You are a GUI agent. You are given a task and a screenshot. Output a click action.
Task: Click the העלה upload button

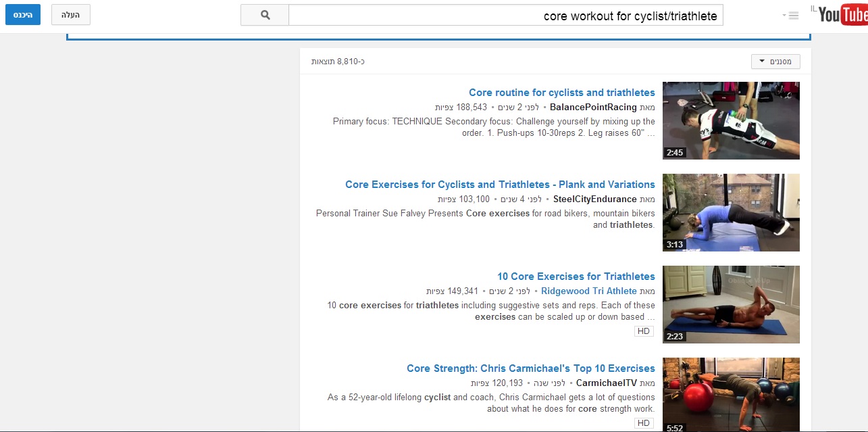point(70,15)
